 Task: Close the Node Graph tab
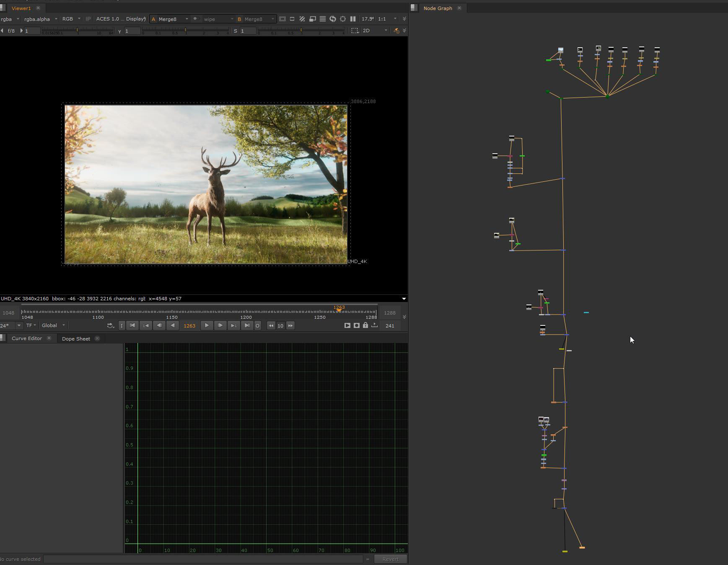(x=459, y=8)
